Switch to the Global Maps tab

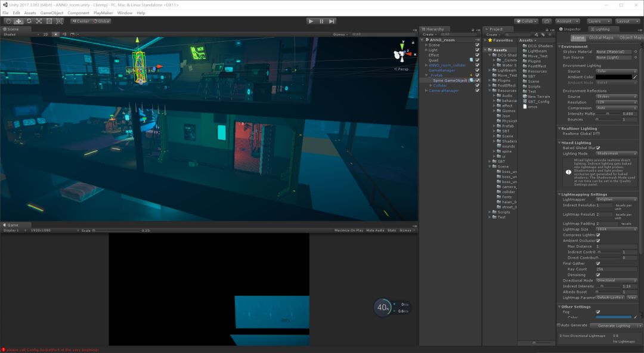click(601, 38)
